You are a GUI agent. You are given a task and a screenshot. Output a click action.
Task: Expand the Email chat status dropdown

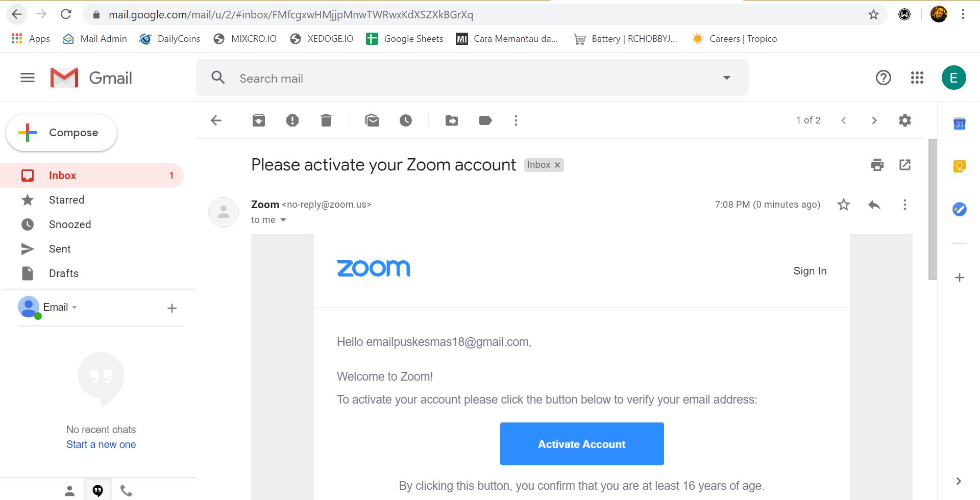tap(75, 308)
